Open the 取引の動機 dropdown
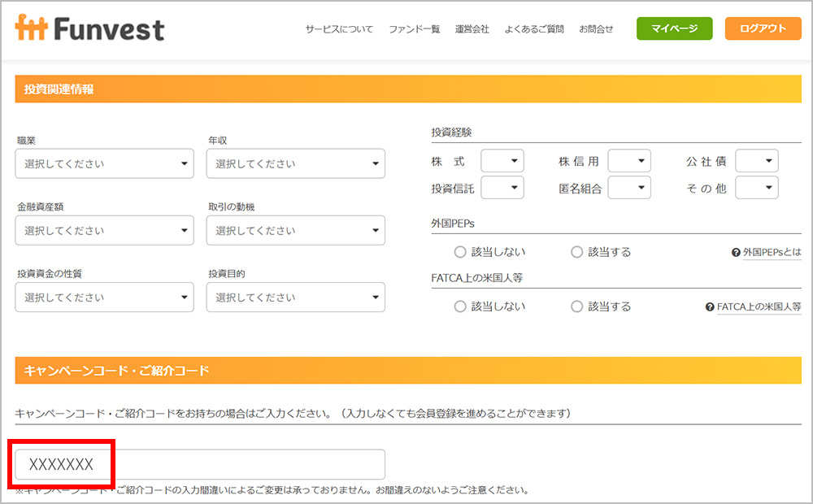This screenshot has width=813, height=504. [295, 230]
